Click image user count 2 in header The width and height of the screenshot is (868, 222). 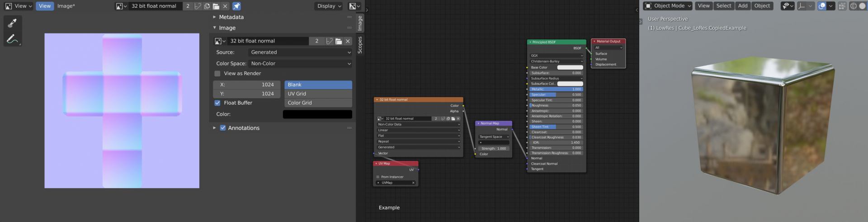pos(188,6)
